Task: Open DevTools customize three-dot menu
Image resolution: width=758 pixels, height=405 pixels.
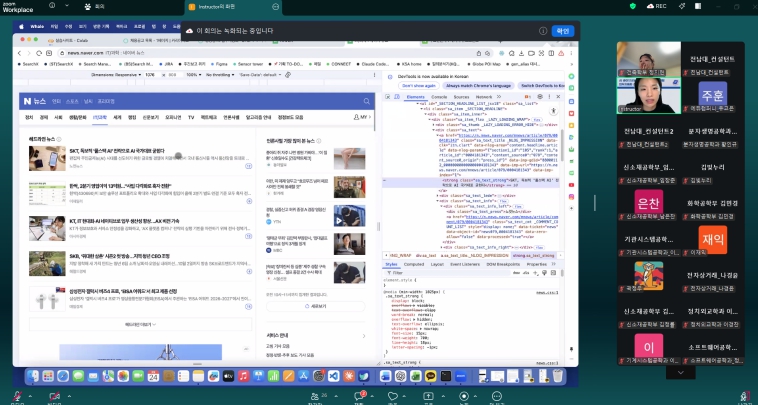Action: coord(549,97)
